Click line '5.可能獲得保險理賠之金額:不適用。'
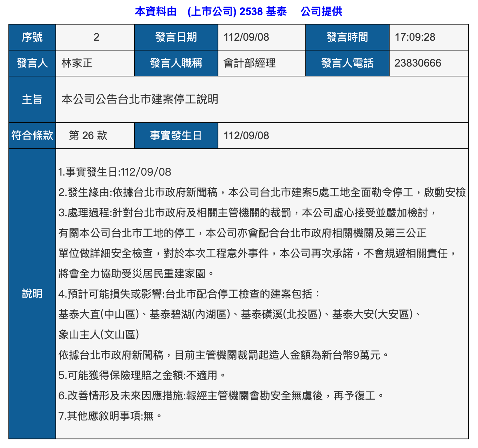The width and height of the screenshot is (478, 448). (x=142, y=375)
